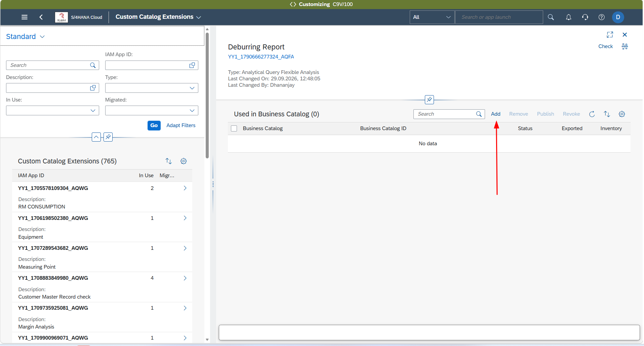
Task: Open the user profile avatar D
Action: tap(618, 17)
